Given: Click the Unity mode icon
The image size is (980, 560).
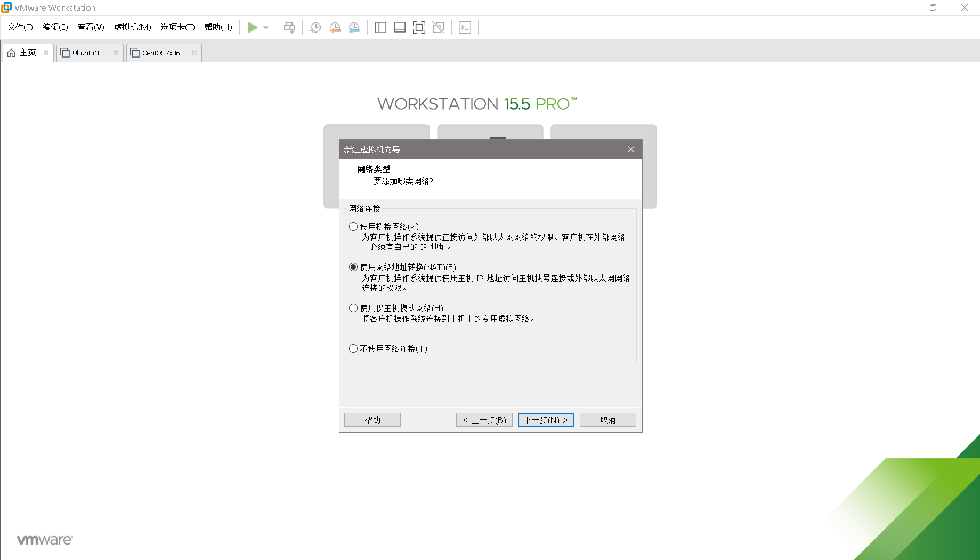Looking at the screenshot, I should pos(438,28).
